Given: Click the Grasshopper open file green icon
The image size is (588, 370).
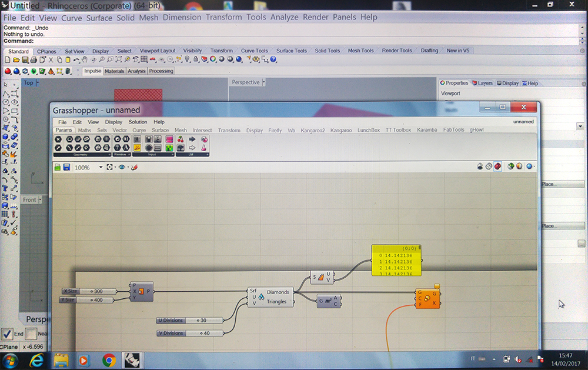Looking at the screenshot, I should click(x=58, y=167).
